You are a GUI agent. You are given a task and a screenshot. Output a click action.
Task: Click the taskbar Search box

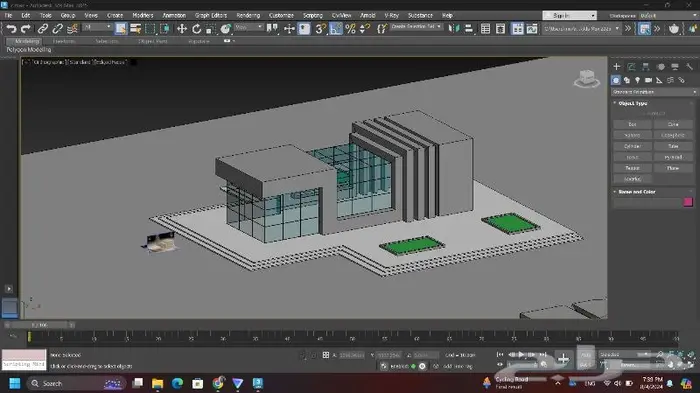tap(76, 383)
